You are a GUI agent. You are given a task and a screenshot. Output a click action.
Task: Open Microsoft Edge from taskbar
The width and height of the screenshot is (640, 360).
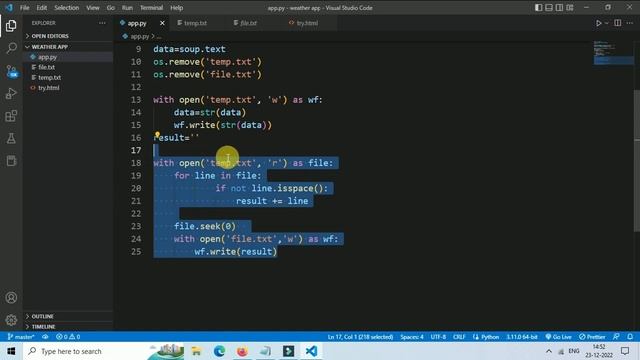219,351
